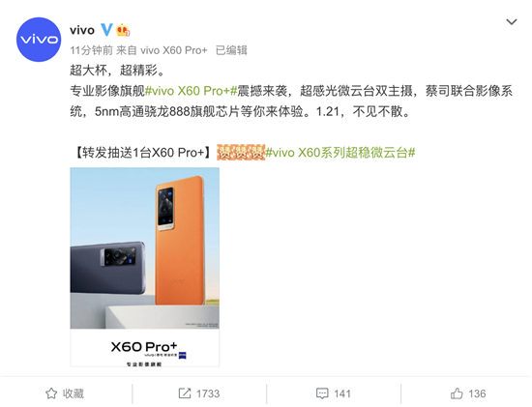Click the repost share arrow icon
This screenshot has height=407, width=532.
(185, 393)
